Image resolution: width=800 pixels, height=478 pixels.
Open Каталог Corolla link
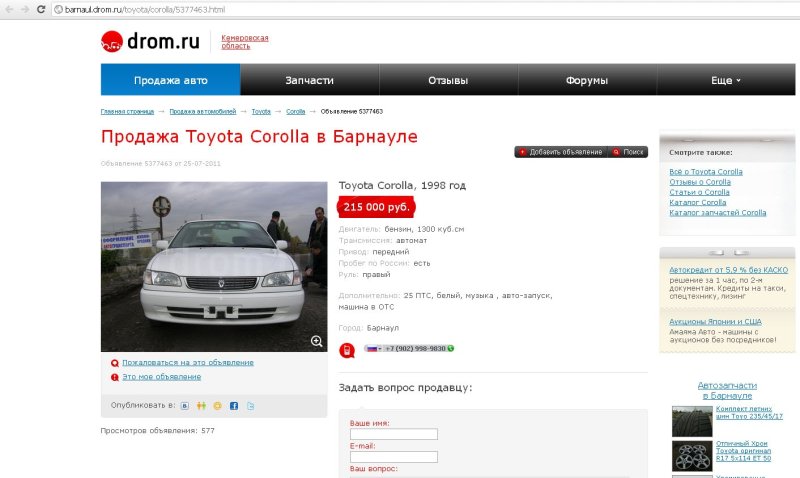point(697,203)
